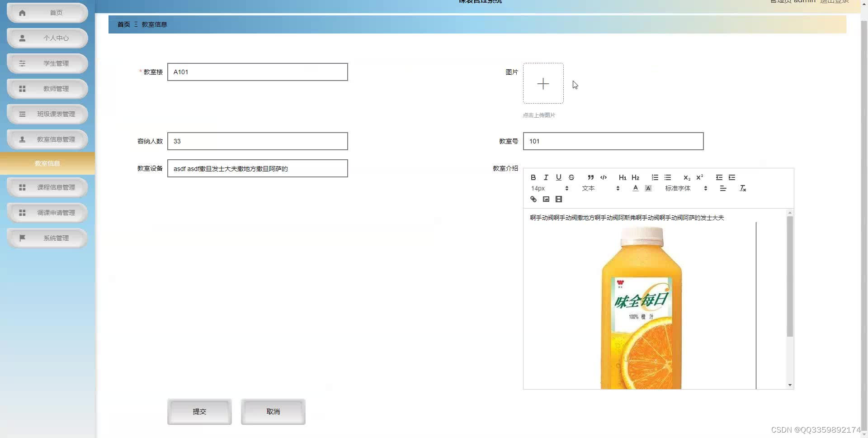Insert a video in the editor

[558, 199]
